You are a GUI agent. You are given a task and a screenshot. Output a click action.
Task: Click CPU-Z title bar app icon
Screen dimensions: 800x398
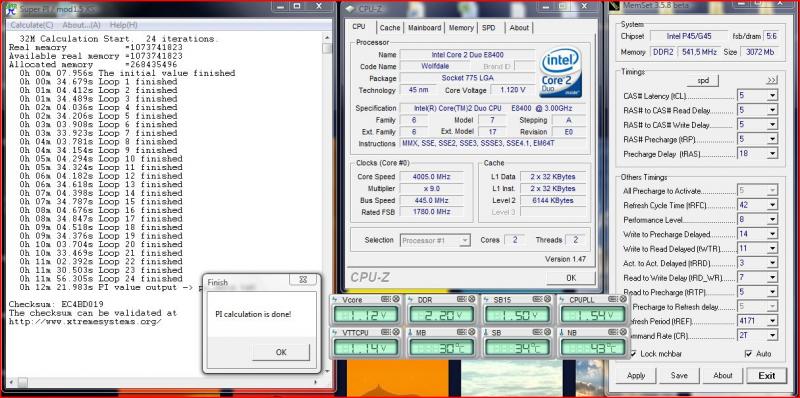[350, 9]
